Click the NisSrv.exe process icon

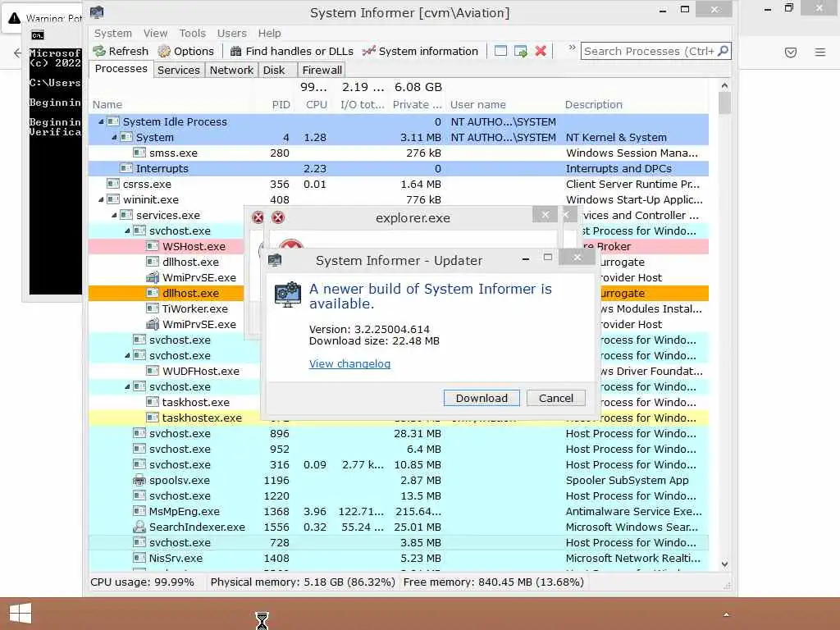tap(139, 558)
